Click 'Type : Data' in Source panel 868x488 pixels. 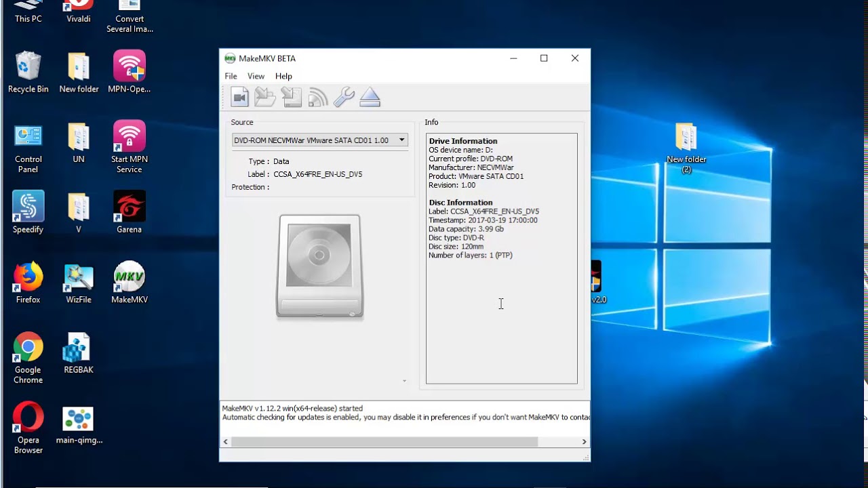pos(269,161)
